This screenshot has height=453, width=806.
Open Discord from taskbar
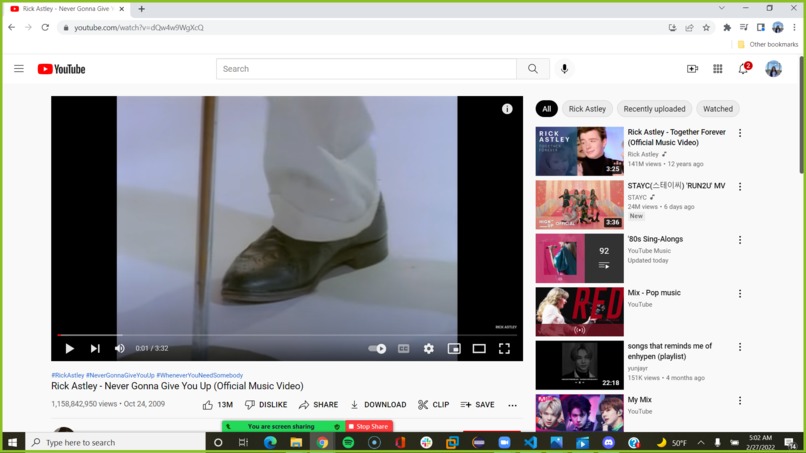point(608,442)
